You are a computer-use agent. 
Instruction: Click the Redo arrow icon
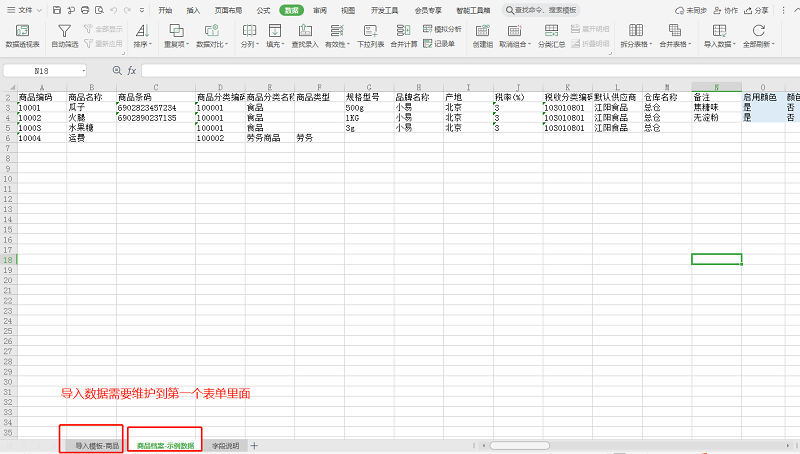click(128, 10)
